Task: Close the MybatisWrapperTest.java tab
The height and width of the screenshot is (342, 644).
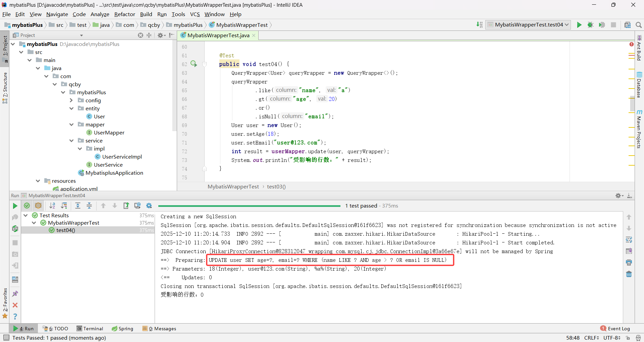Action: tap(254, 35)
